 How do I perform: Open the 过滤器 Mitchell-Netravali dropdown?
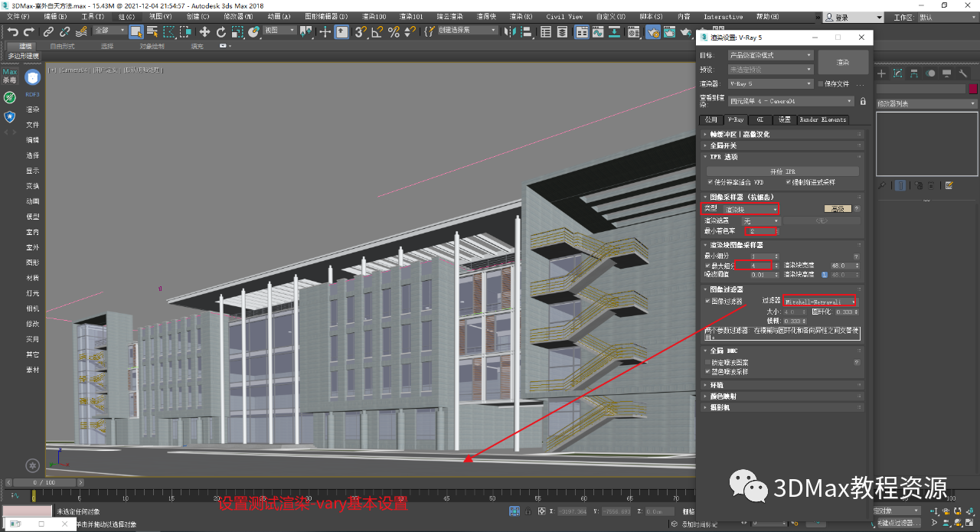click(x=819, y=302)
